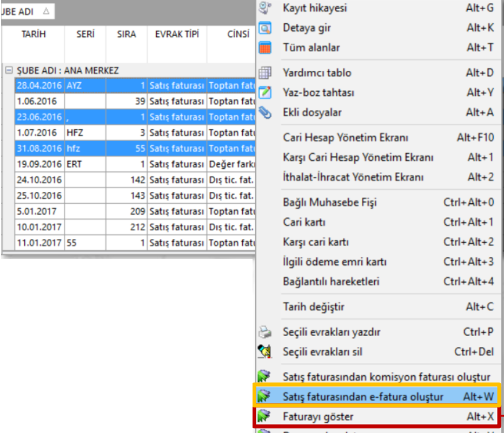Select Satış faturasından komisyon faturası oluştur
Screen dimensions: 504x433
coord(386,377)
